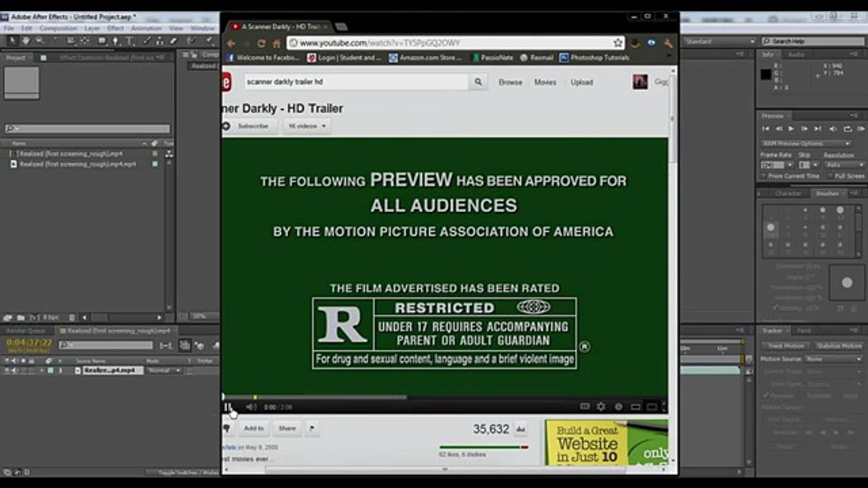Click the bookmark star in the address bar
The image size is (868, 488).
pyautogui.click(x=618, y=43)
